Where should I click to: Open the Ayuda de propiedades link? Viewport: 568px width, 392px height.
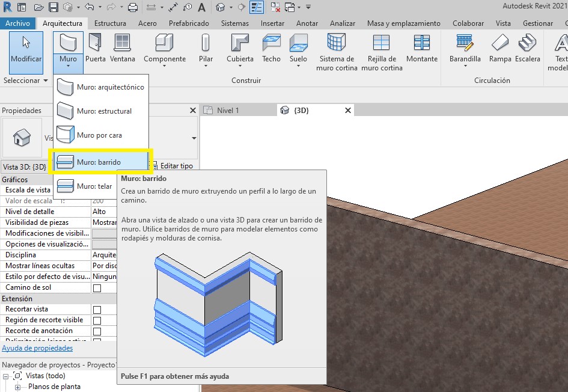click(37, 348)
